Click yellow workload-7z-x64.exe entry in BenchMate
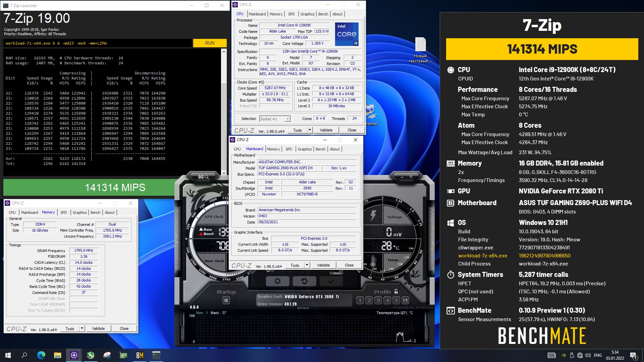 pyautogui.click(x=483, y=256)
